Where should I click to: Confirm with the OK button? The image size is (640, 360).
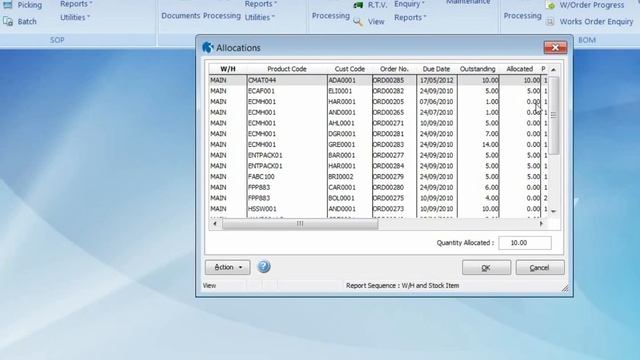pos(486,268)
